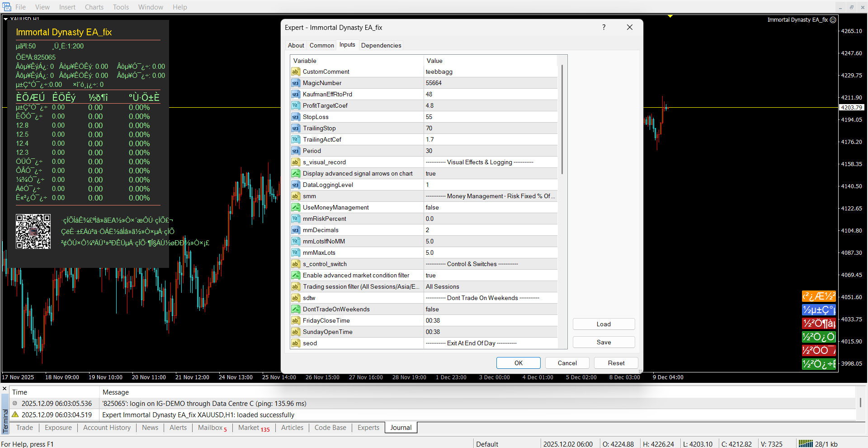The image size is (868, 448).
Task: Open Enable advanced market condition filter value list
Action: (x=490, y=276)
